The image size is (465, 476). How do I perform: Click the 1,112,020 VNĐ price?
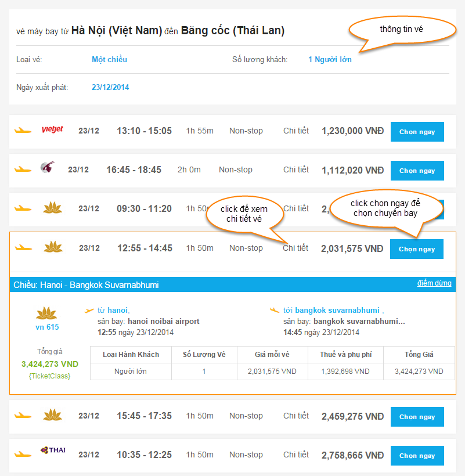(353, 170)
